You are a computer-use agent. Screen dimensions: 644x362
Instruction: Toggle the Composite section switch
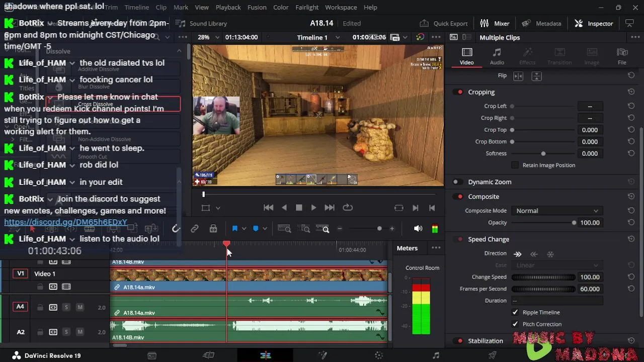[458, 197]
